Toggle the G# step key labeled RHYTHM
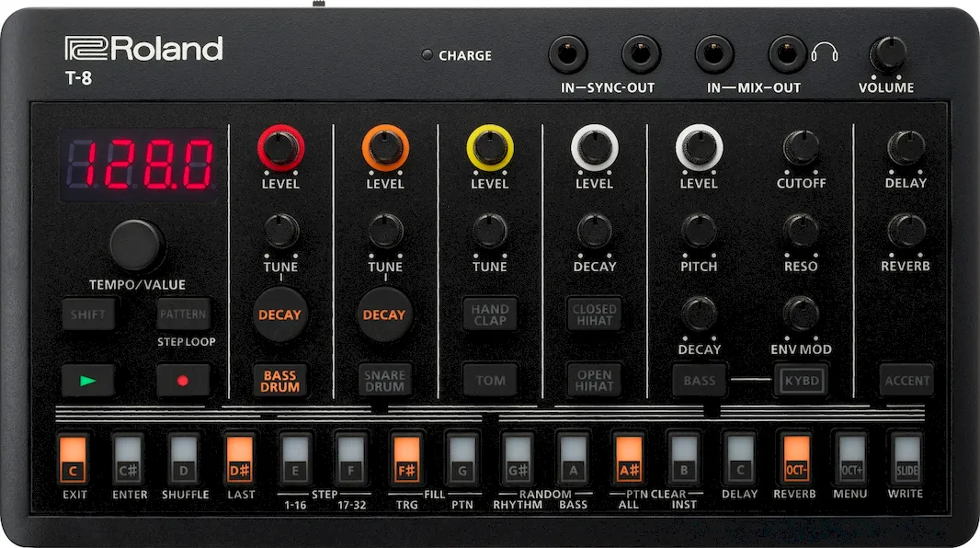 pos(518,459)
